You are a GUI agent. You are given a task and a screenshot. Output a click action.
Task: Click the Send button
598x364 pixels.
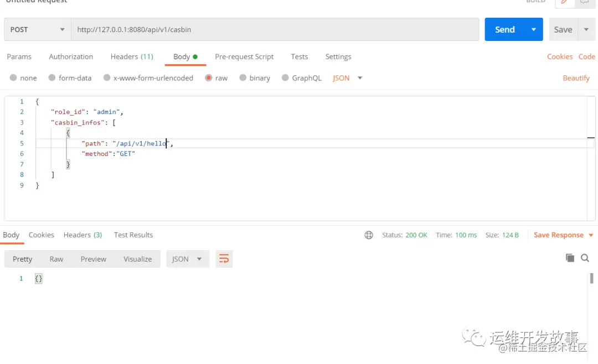504,29
